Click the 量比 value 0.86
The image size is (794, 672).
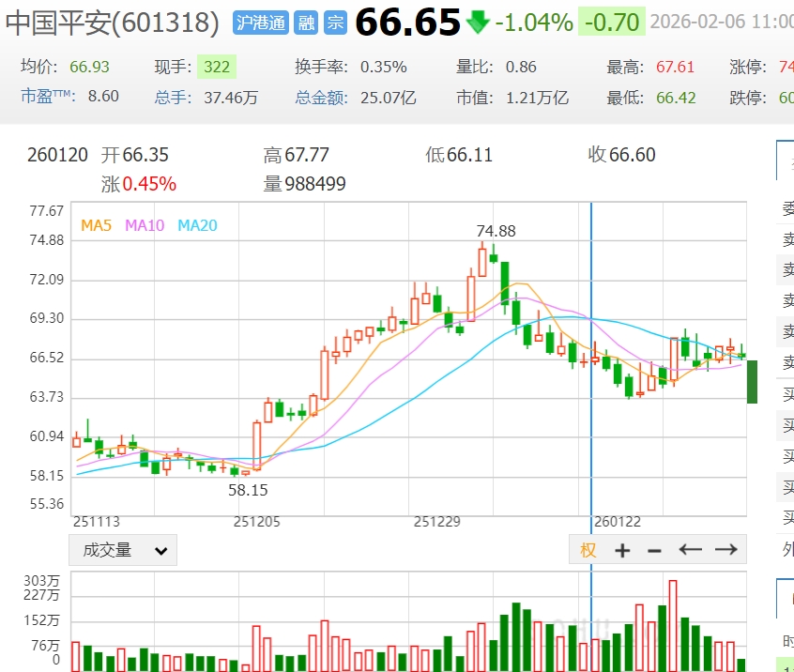(x=521, y=67)
